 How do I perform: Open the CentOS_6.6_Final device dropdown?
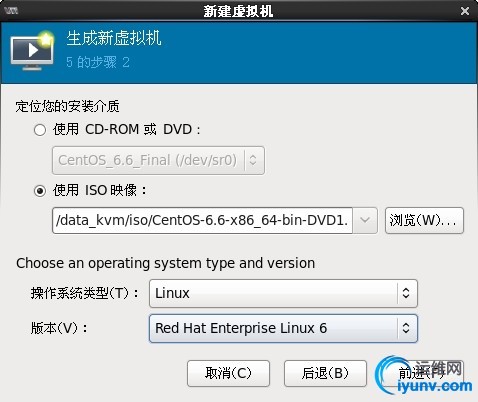click(158, 160)
